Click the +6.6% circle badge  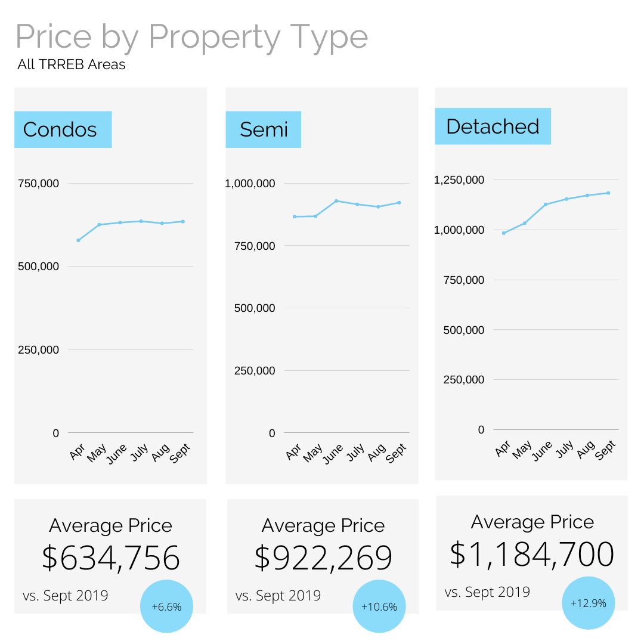tap(166, 606)
